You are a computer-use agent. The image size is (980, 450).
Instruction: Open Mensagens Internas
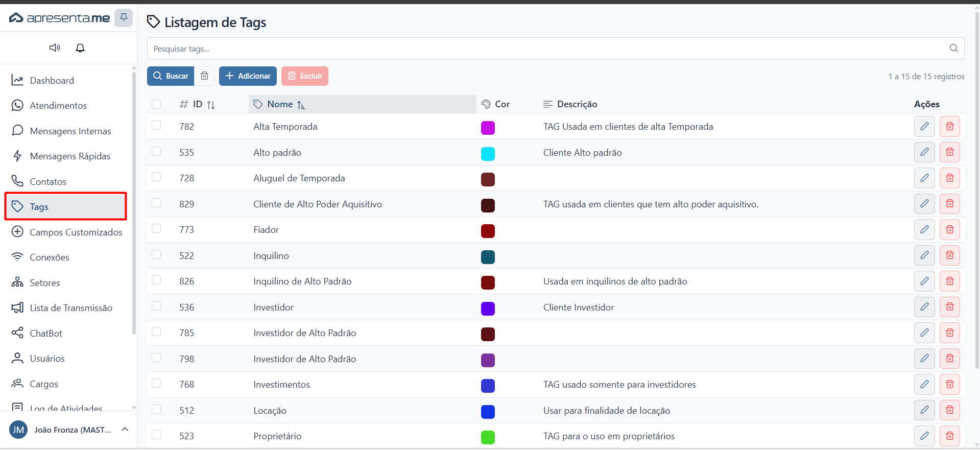tap(66, 131)
